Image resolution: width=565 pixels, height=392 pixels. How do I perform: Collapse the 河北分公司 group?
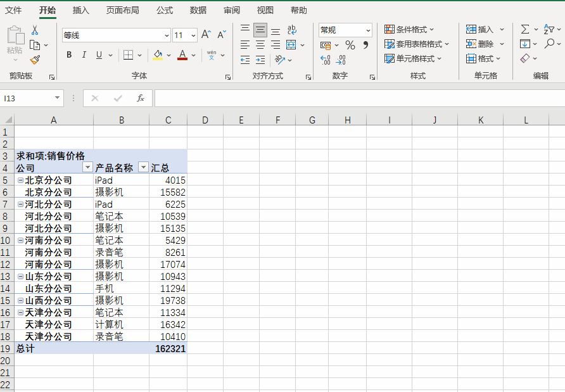pos(20,205)
